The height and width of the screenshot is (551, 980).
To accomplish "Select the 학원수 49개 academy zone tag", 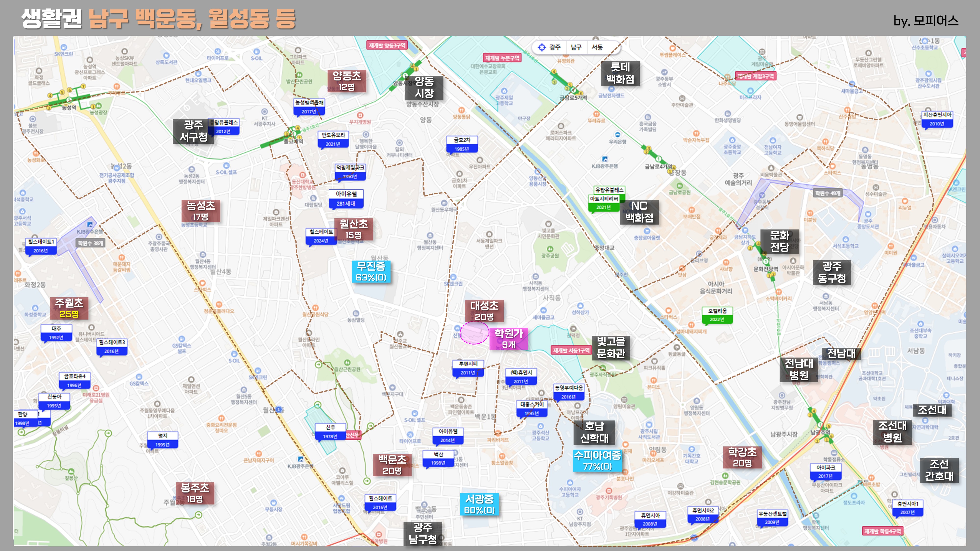I will click(828, 193).
